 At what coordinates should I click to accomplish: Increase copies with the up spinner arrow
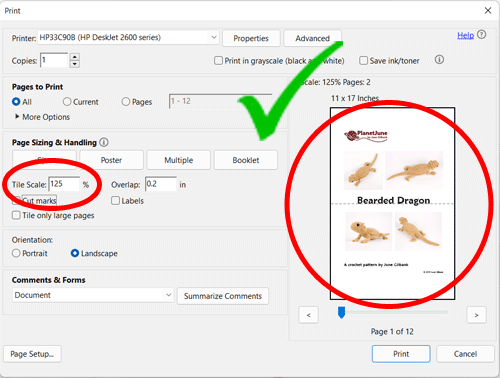click(x=75, y=57)
